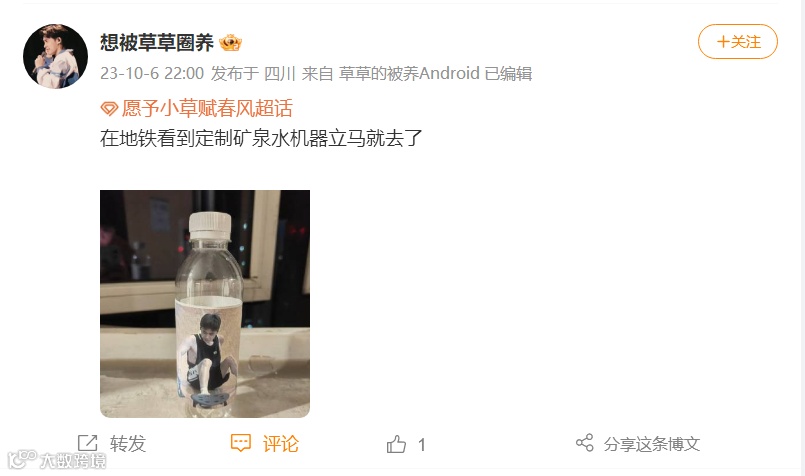
Task: Click the 草草的被养Android source link
Action: [409, 73]
